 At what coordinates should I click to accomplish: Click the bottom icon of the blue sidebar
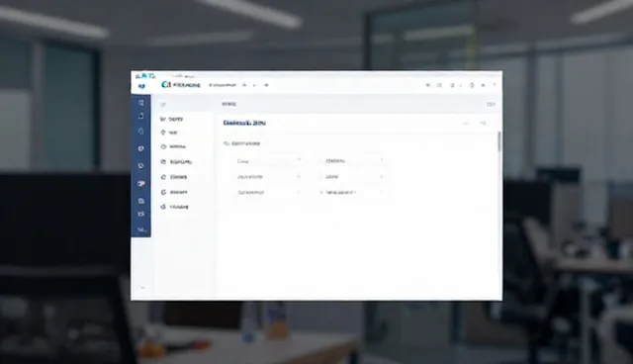(140, 229)
